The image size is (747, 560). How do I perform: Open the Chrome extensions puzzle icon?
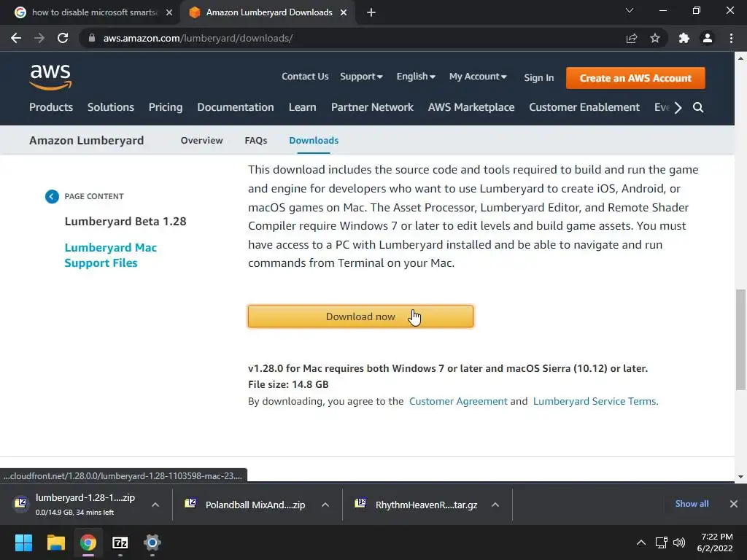pos(684,38)
